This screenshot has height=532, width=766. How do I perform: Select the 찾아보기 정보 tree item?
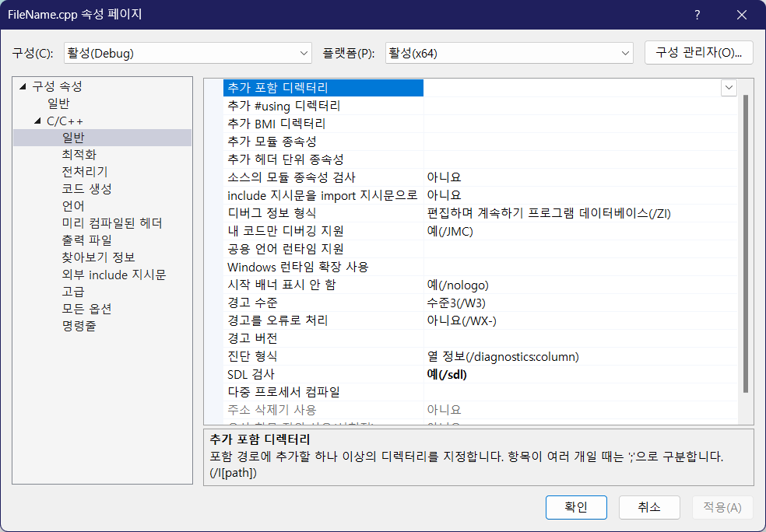coord(98,257)
